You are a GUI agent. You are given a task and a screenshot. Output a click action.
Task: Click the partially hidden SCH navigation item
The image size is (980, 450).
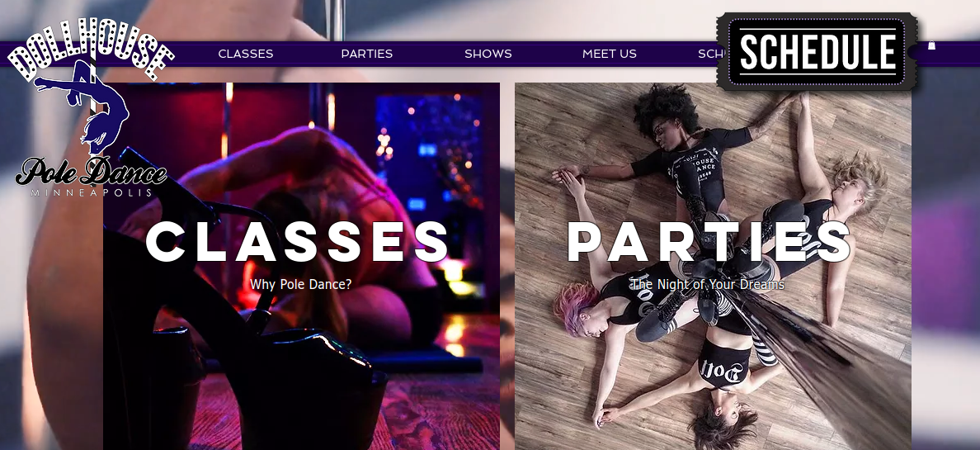pos(709,54)
